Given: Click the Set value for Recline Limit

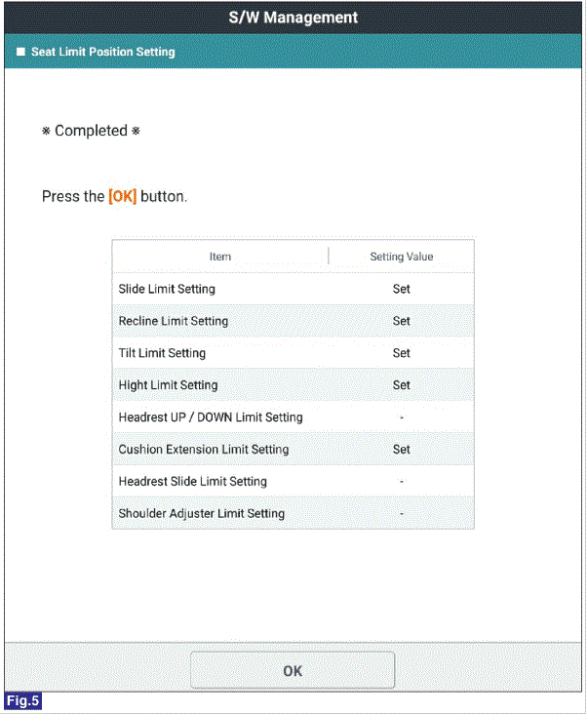Looking at the screenshot, I should 402,321.
